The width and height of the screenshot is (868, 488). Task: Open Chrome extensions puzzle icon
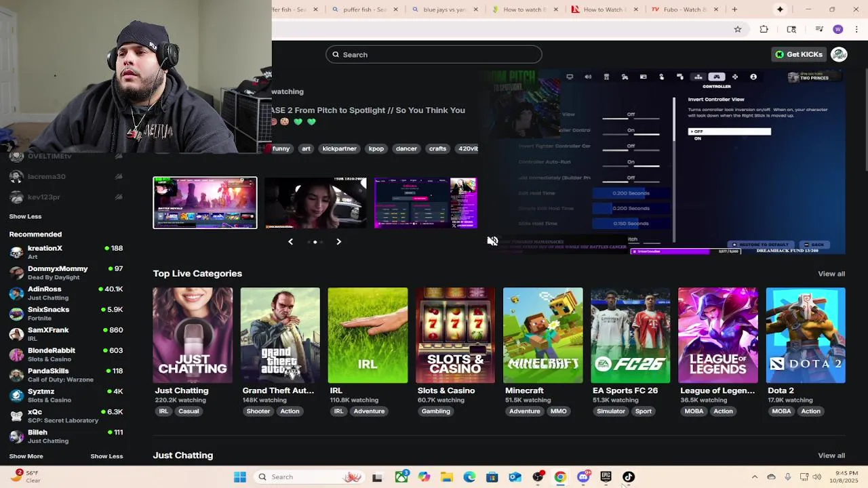click(764, 29)
